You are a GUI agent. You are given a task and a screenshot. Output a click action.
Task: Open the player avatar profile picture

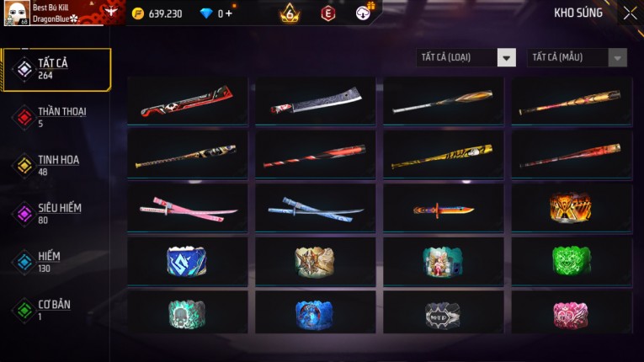pos(17,13)
